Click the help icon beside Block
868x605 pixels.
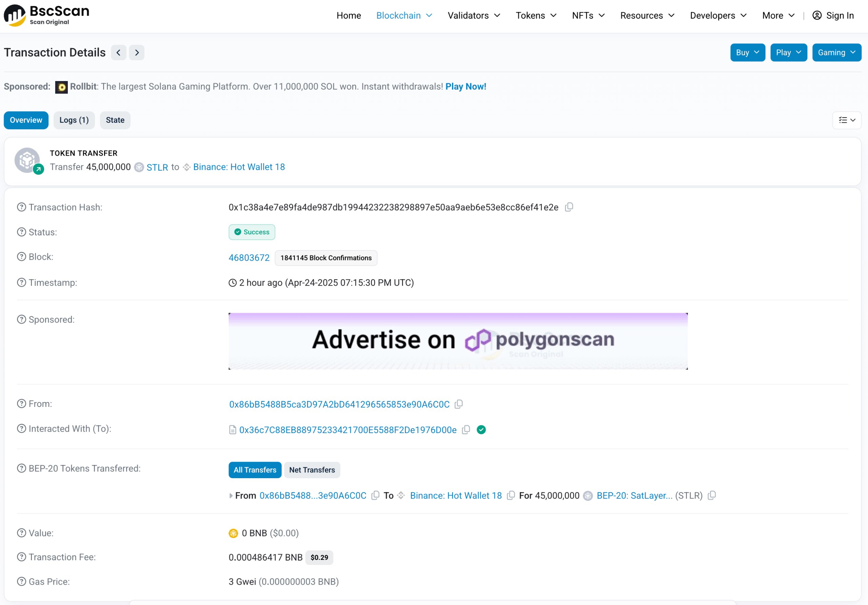(x=22, y=257)
